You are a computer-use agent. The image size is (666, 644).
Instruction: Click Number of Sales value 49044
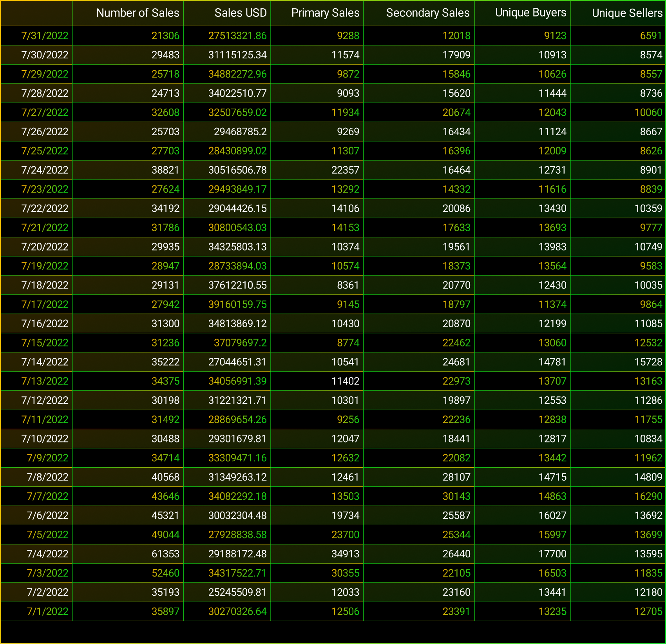[x=128, y=535]
